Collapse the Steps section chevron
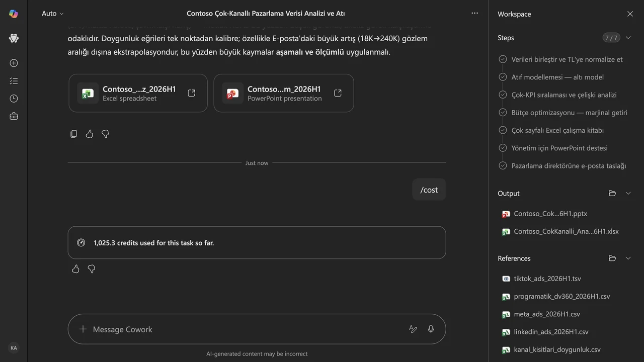The image size is (644, 362). [x=628, y=38]
